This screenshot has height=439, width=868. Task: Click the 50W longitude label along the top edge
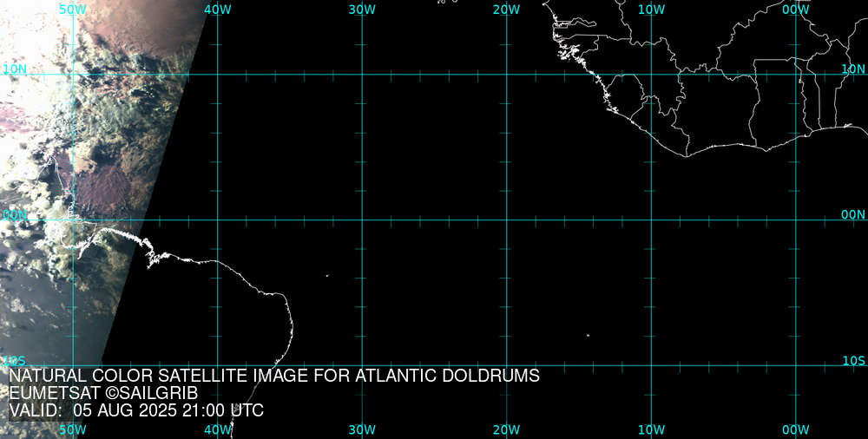tap(73, 10)
